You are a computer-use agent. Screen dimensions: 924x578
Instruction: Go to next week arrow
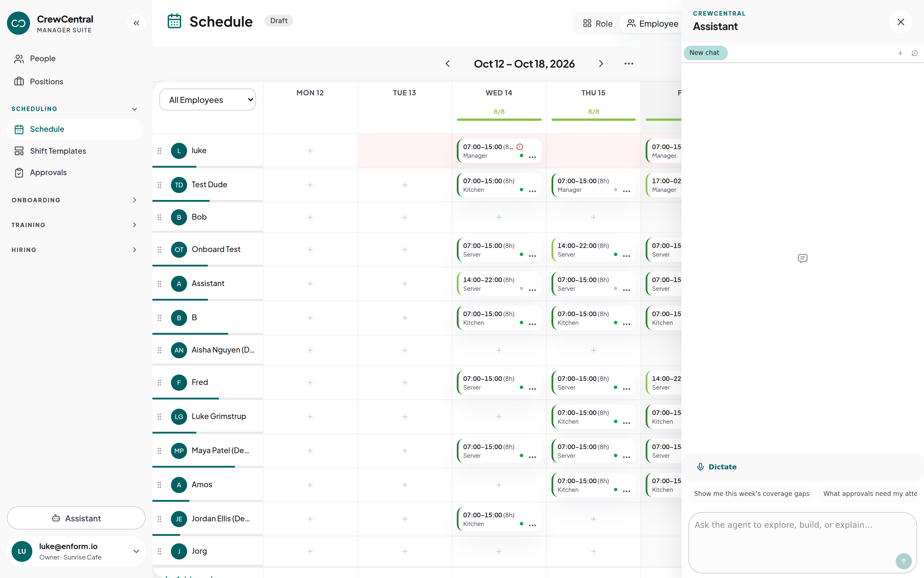[601, 63]
